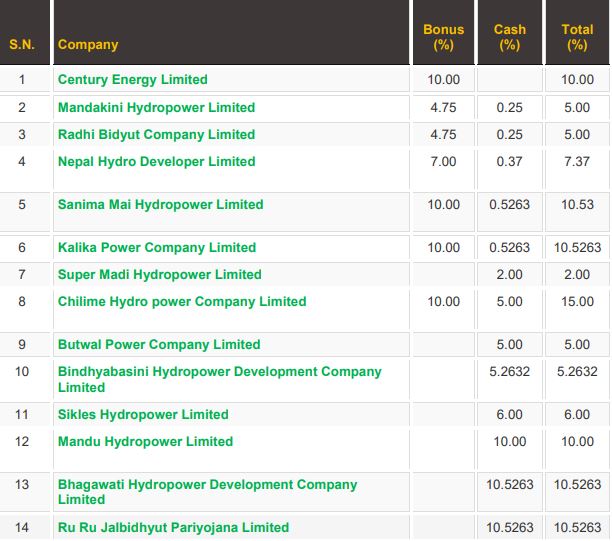
Task: Click the Total (%) column header
Action: (577, 37)
